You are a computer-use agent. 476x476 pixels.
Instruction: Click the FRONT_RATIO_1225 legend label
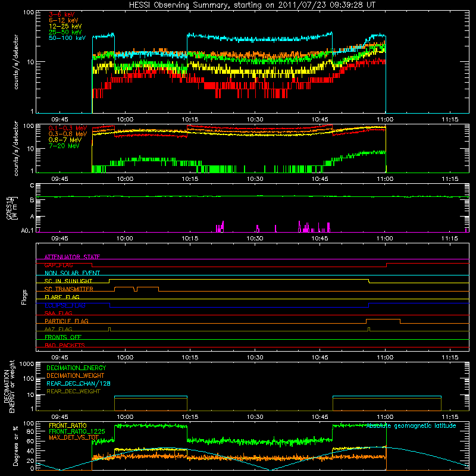coord(77,431)
